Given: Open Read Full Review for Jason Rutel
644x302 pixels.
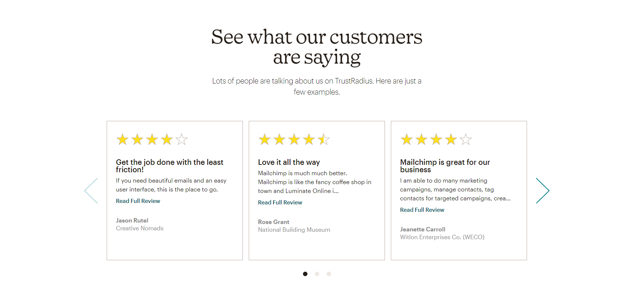Looking at the screenshot, I should coord(138,201).
